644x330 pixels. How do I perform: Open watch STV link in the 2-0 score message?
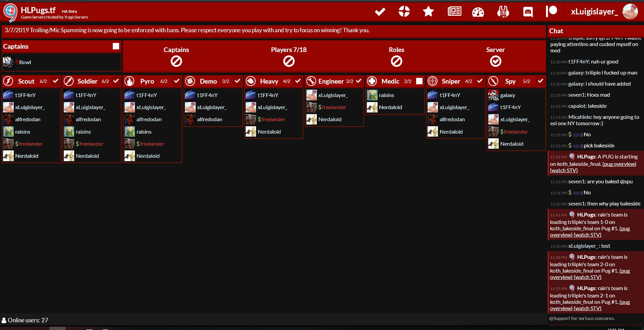click(587, 277)
